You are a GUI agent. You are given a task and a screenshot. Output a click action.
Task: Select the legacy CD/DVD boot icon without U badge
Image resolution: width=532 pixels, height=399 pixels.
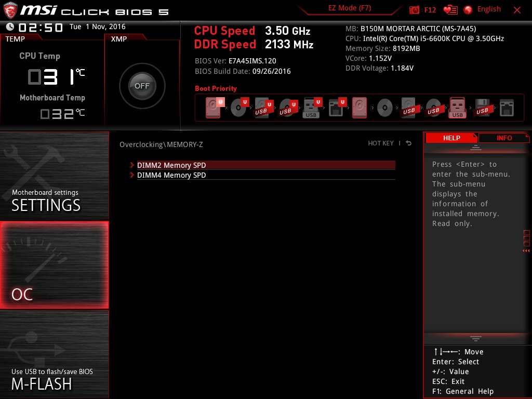[385, 108]
